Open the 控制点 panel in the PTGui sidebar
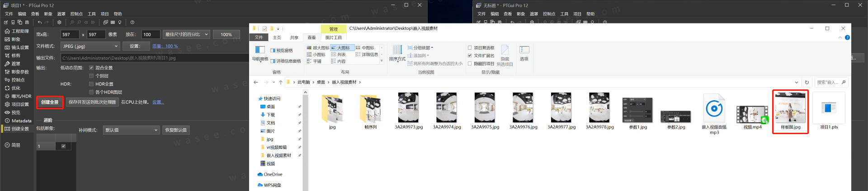This screenshot has width=868, height=191. [14, 80]
